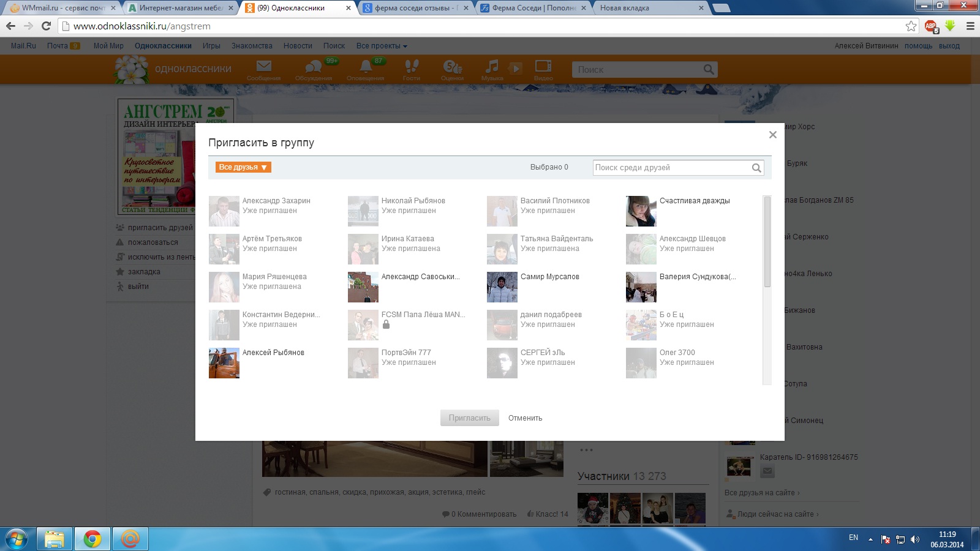Open Новости in top bar
The image size is (980, 551).
point(298,46)
